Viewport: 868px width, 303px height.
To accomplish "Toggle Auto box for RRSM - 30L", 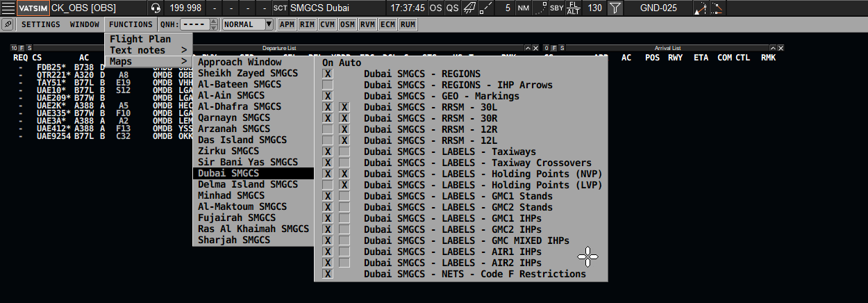I will 344,107.
